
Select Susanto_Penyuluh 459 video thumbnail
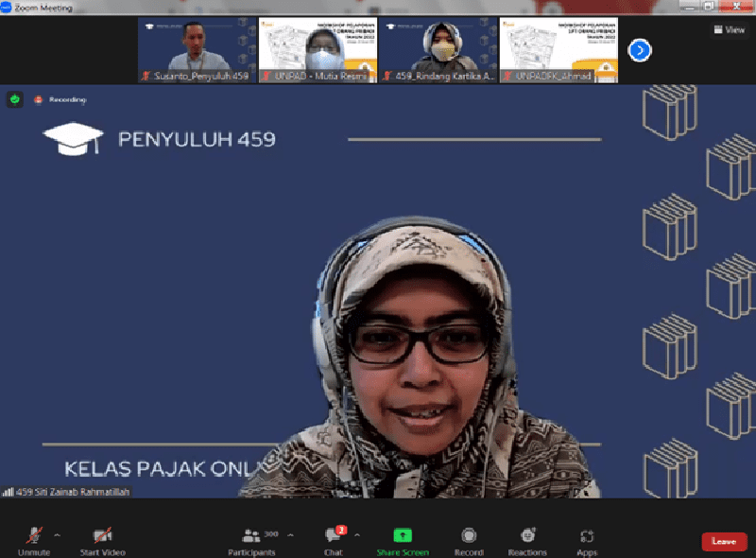coord(197,50)
